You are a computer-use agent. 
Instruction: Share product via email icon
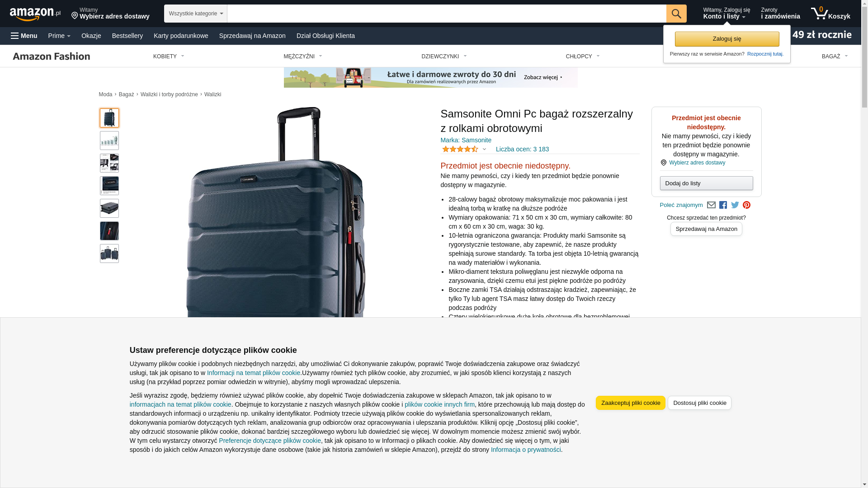711,205
